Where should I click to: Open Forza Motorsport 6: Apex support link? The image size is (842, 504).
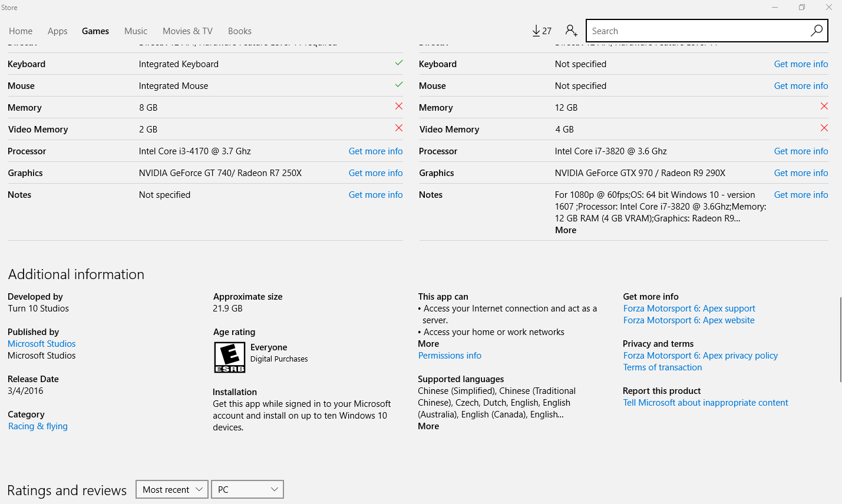[689, 309]
